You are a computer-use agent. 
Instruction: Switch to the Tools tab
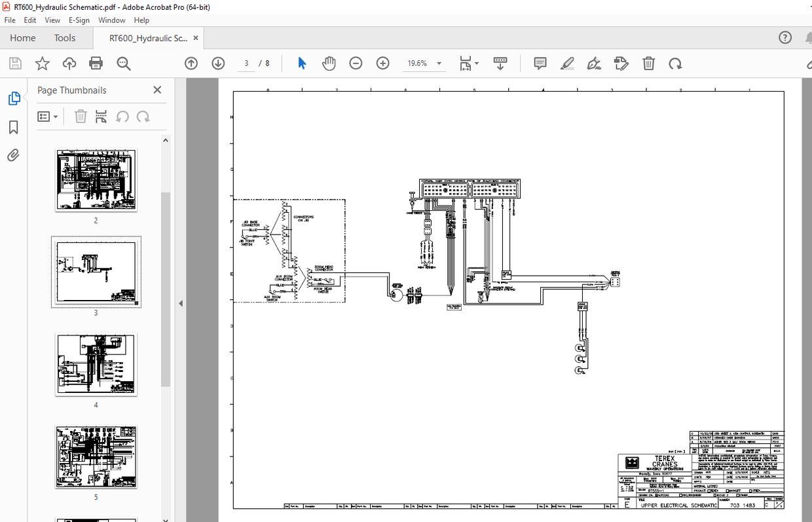point(64,38)
